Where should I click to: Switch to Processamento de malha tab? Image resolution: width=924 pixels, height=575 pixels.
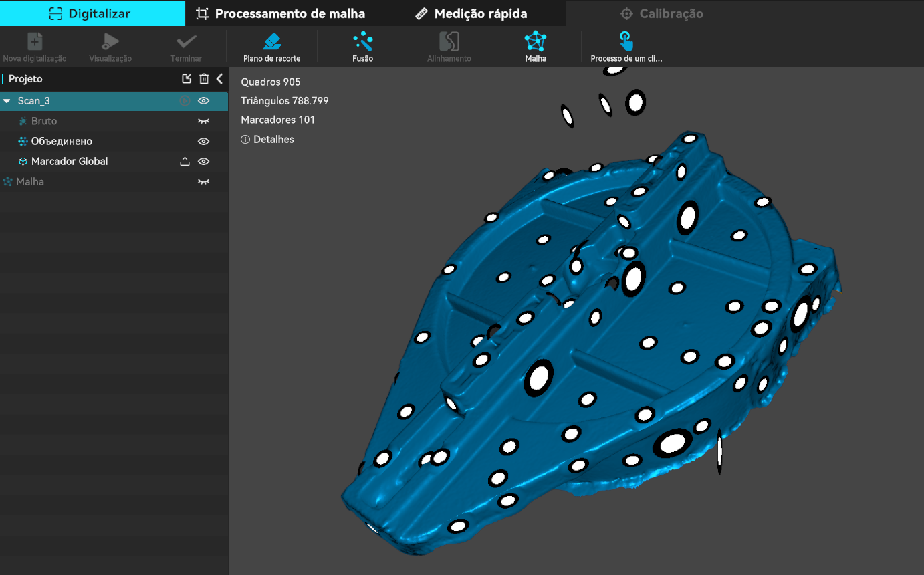point(280,13)
